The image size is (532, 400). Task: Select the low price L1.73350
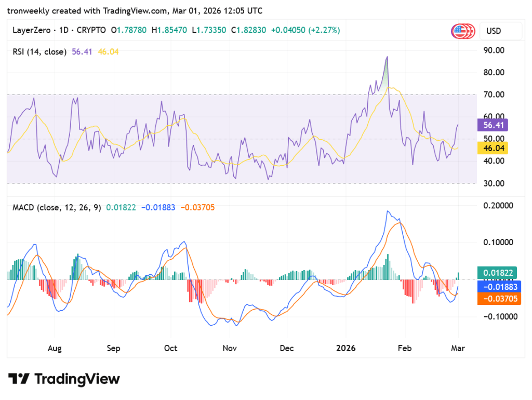pos(209,30)
